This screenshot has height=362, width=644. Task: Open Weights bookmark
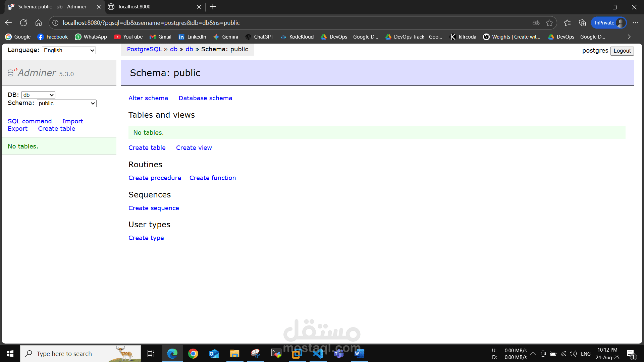(512, 37)
